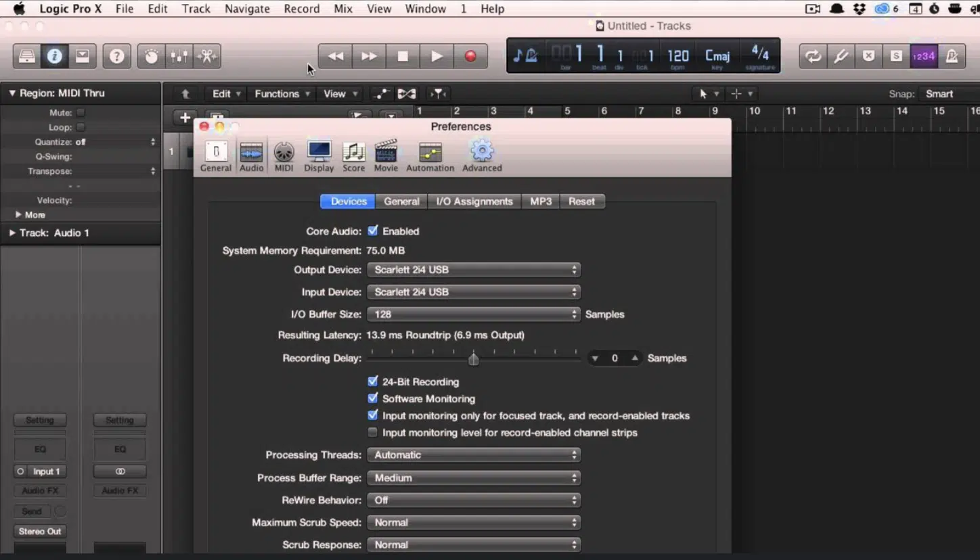This screenshot has height=560, width=980.
Task: Click the Cmaj key display
Action: click(717, 56)
